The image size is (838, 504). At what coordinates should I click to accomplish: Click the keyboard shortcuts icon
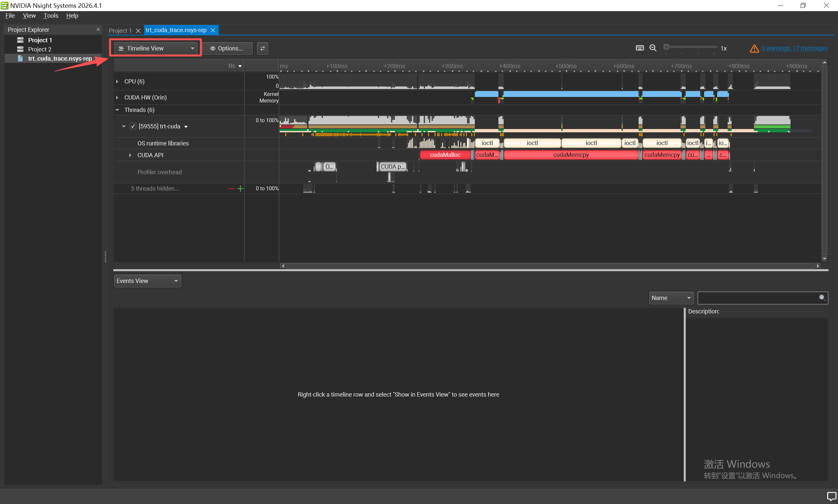pos(640,48)
